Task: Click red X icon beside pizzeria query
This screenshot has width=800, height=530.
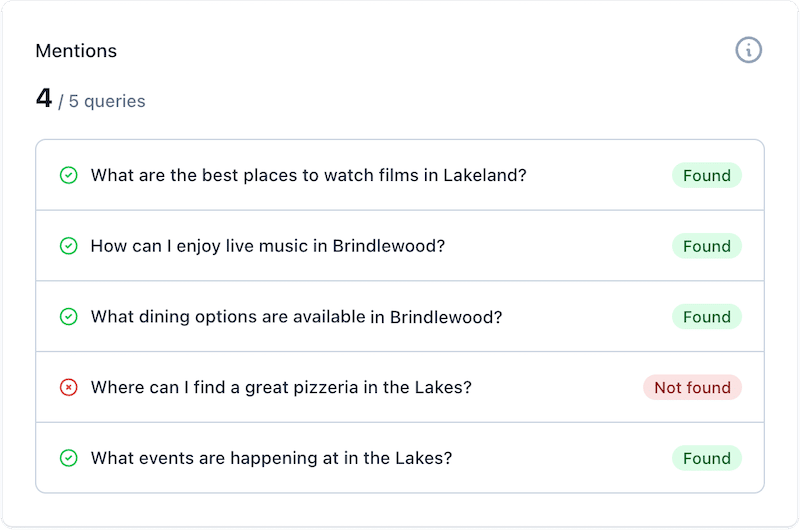Action: 68,388
